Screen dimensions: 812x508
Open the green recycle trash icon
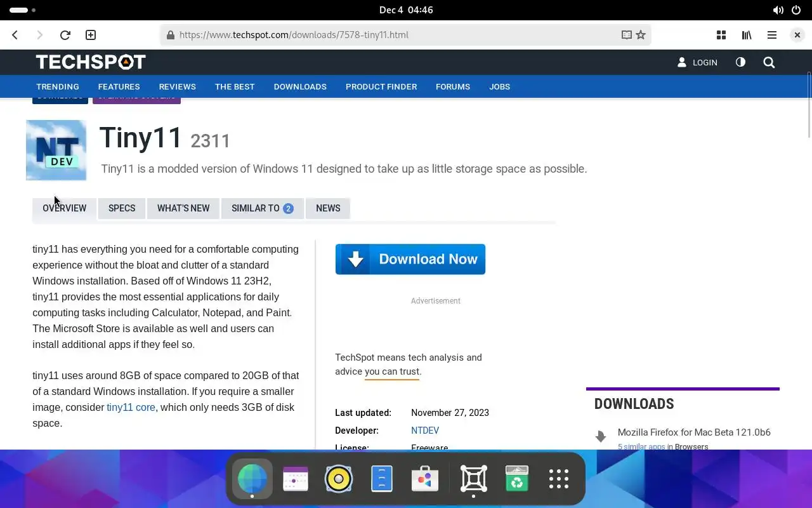(x=517, y=479)
